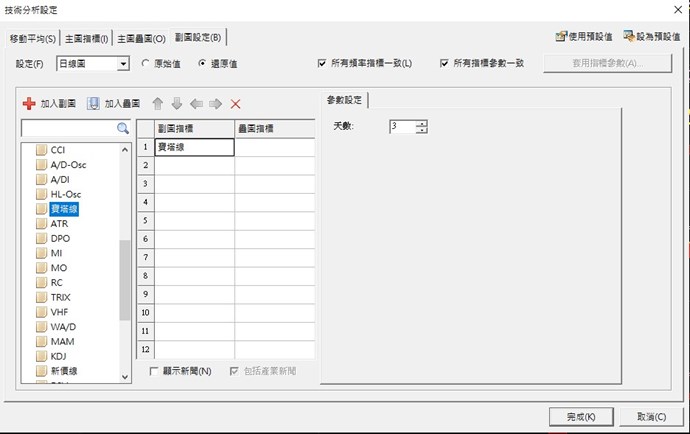Click row header number 2
This screenshot has height=434, width=690.
click(x=145, y=166)
